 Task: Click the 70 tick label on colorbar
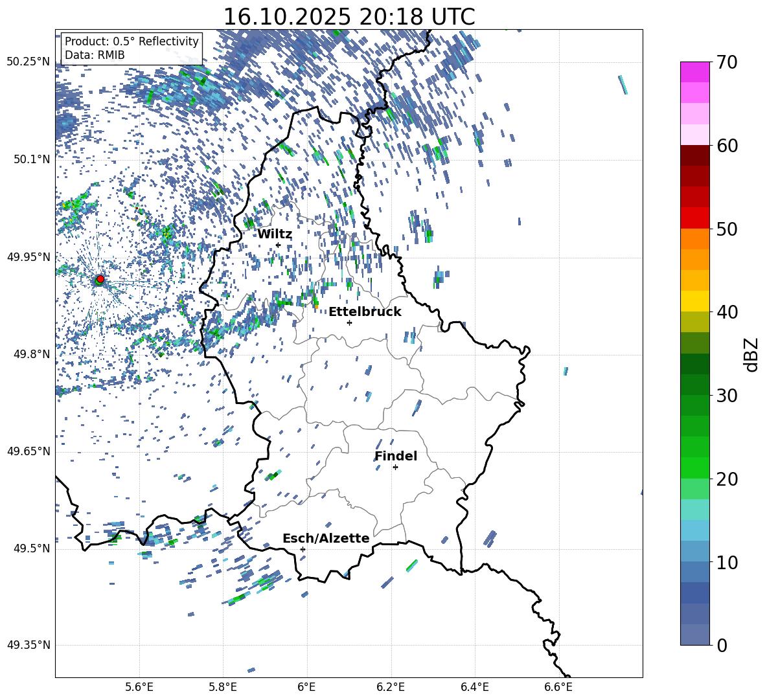pyautogui.click(x=726, y=63)
